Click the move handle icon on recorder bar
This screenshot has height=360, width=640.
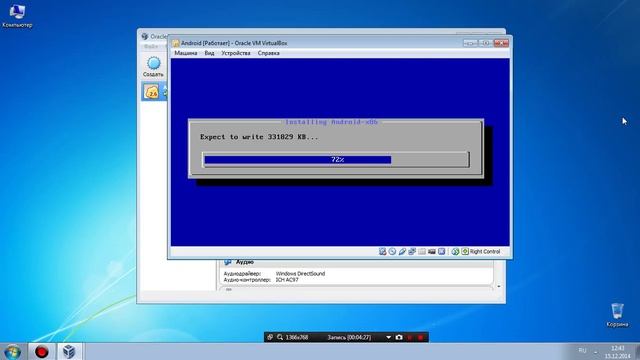pos(270,337)
